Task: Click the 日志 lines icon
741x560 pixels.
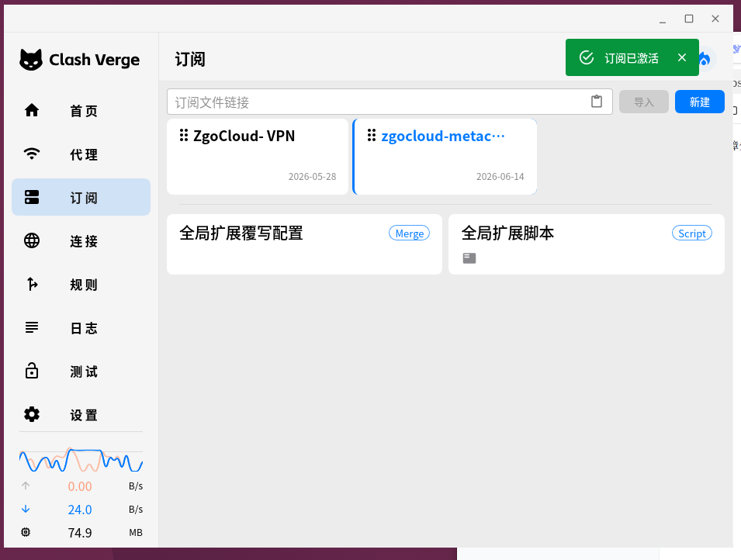Action: (32, 327)
